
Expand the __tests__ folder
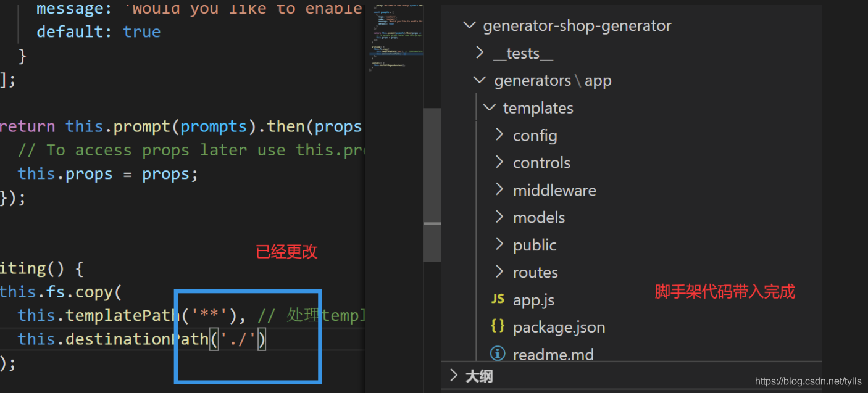480,53
